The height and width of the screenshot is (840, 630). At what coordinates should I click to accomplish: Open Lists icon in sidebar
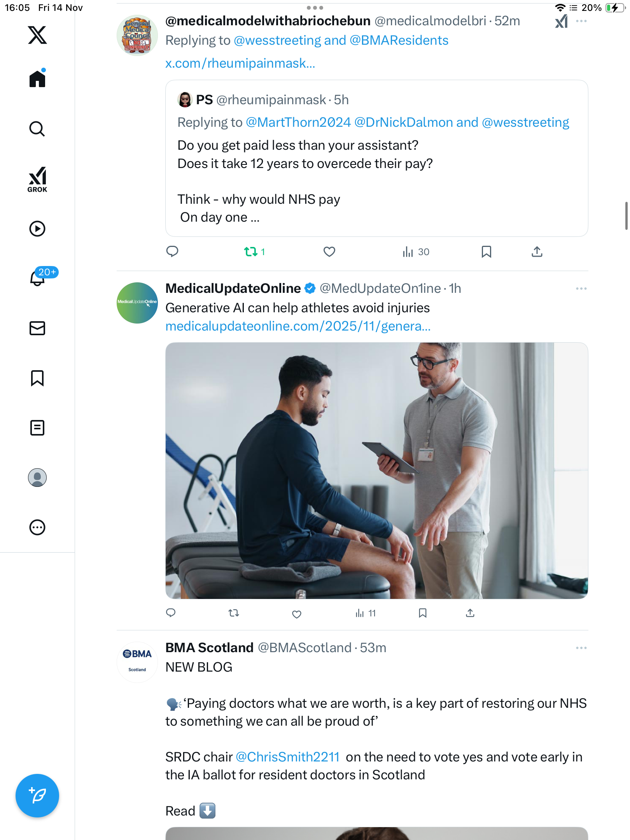tap(37, 428)
